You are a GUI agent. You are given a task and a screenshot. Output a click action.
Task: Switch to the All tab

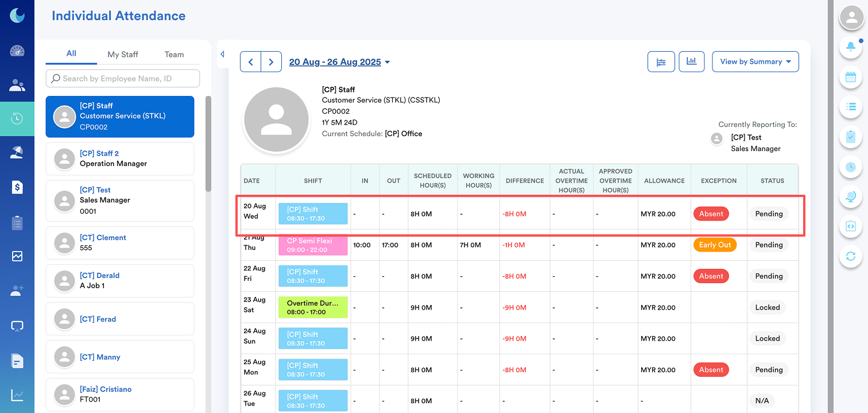point(71,53)
